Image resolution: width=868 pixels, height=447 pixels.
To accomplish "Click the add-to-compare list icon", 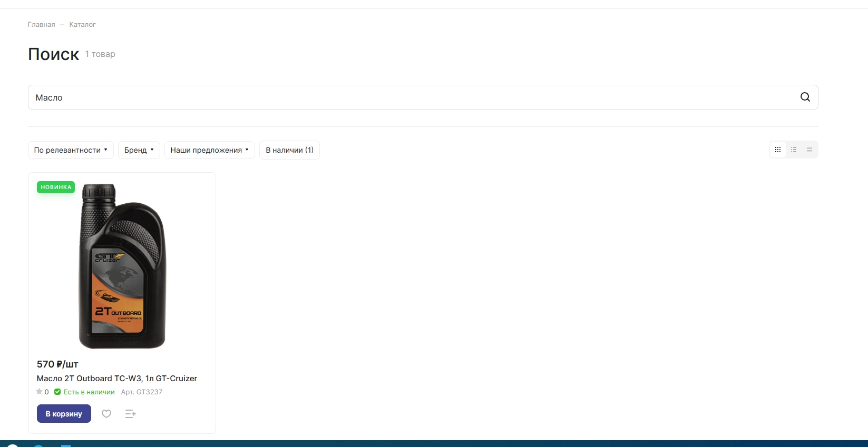I will point(130,414).
